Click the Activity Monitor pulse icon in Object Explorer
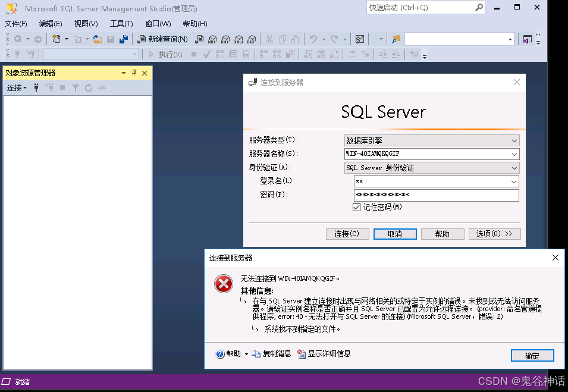This screenshot has height=392, width=568. click(x=102, y=87)
